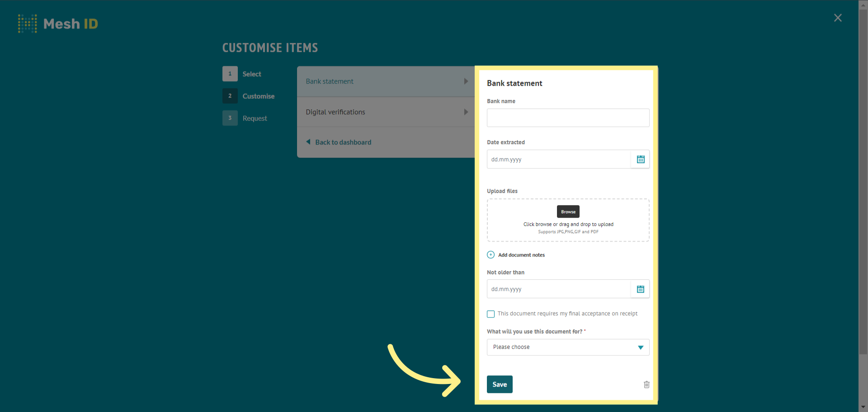
Task: Select Digital verifications in item list
Action: [x=386, y=112]
